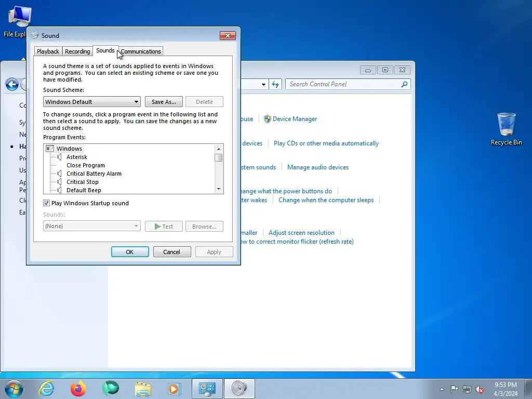Click the Program Events scrollbar thumb
The height and width of the screenshot is (399, 532).
(x=219, y=158)
